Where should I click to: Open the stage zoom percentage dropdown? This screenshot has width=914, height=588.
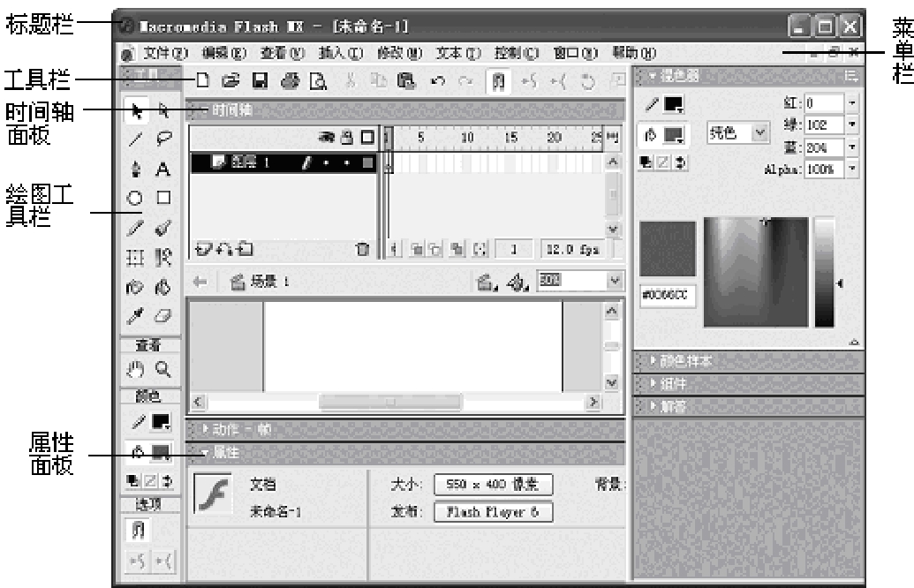615,281
